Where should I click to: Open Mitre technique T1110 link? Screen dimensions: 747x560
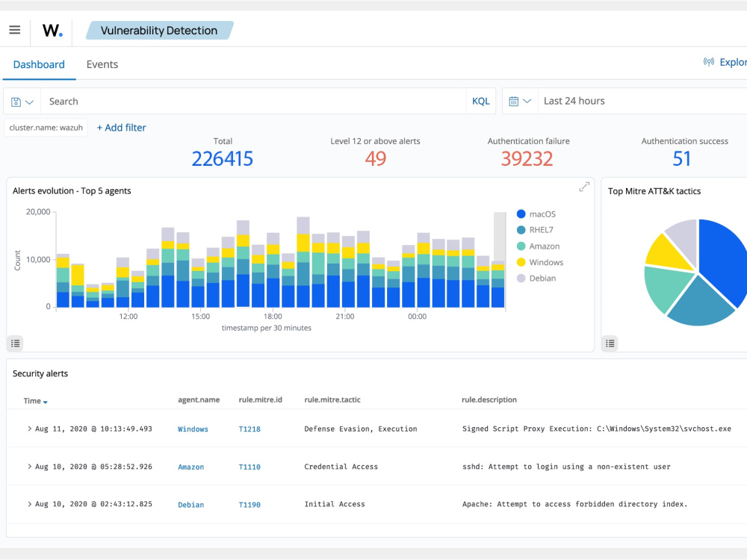point(249,467)
